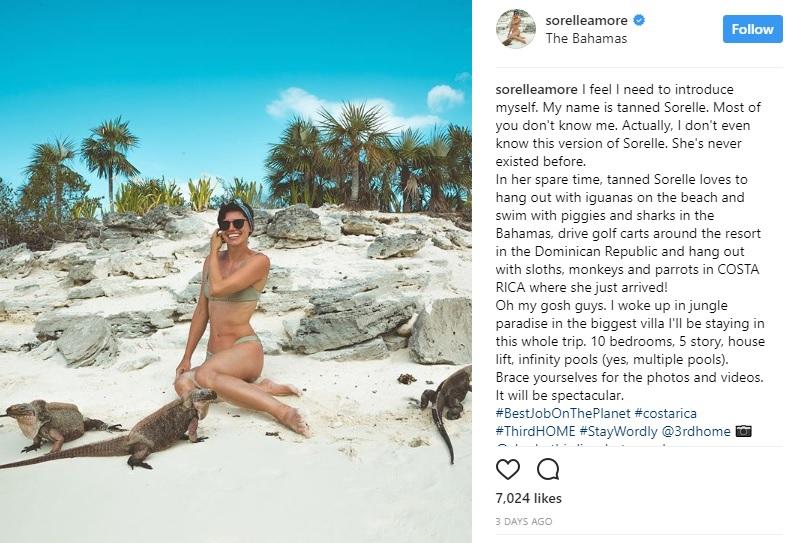Click the 3 DAYS AGO timestamp
This screenshot has height=543, width=787.
(x=524, y=521)
